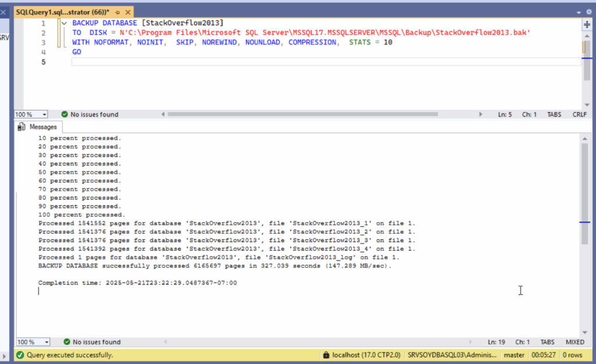596x364 pixels.
Task: Click the messages pane 'No issues found' icon
Action: tap(67, 342)
